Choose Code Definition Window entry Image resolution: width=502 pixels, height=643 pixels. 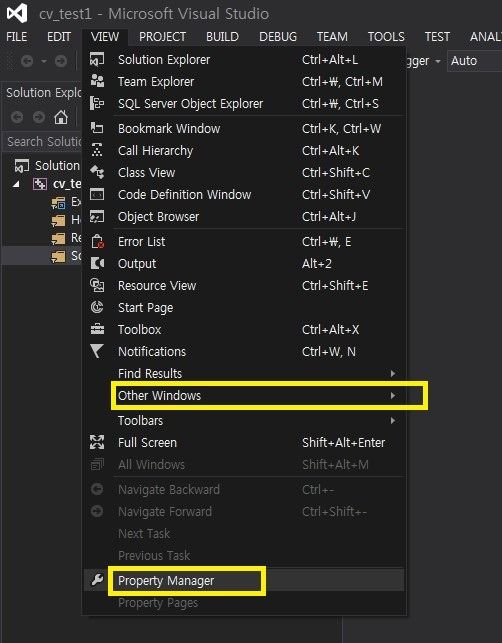click(x=244, y=194)
